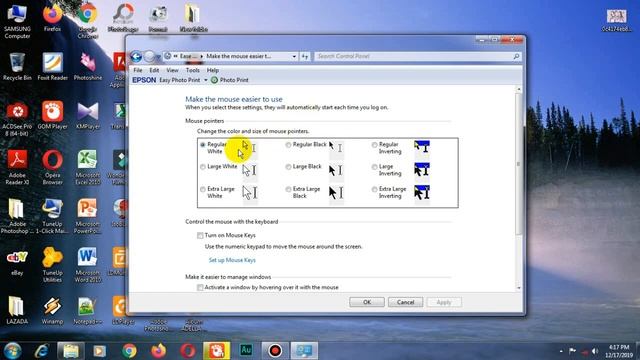Screen dimensions: 640x360
Task: Open ACDSee Pro 8 desktop icon
Action: coord(17,118)
